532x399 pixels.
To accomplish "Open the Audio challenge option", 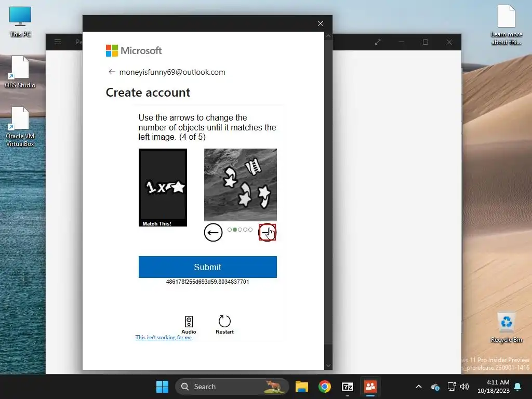I will tap(189, 325).
